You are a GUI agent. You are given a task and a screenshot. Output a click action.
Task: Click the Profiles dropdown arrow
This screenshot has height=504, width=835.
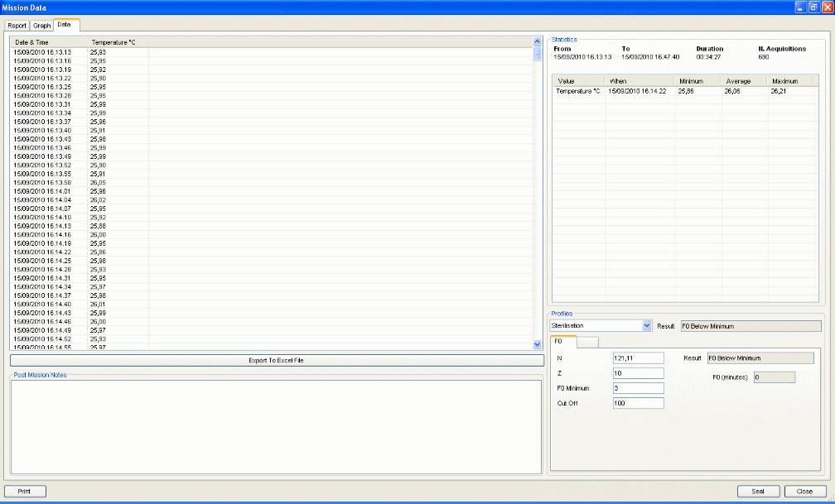(648, 325)
